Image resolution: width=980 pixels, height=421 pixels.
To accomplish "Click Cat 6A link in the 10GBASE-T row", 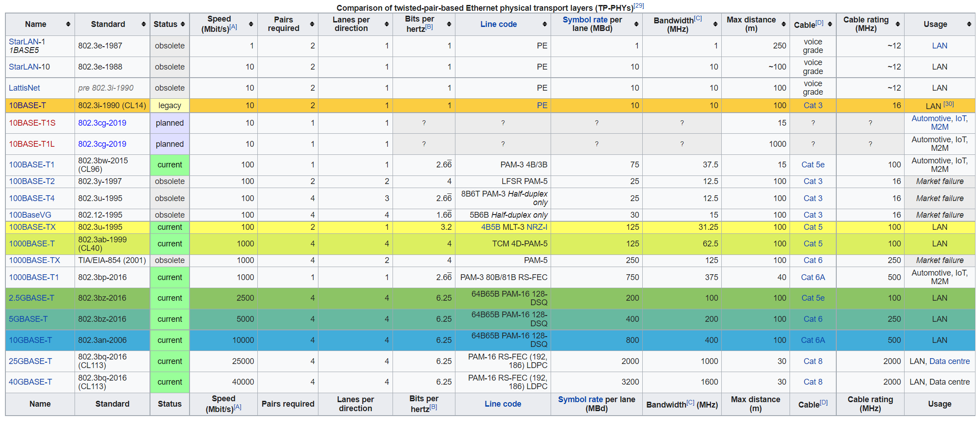I will coord(813,340).
